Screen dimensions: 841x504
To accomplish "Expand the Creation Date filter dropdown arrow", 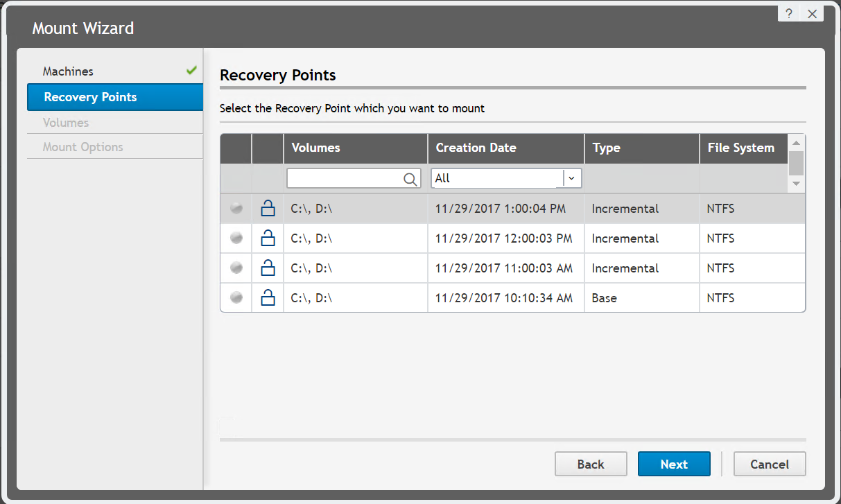I will (572, 178).
